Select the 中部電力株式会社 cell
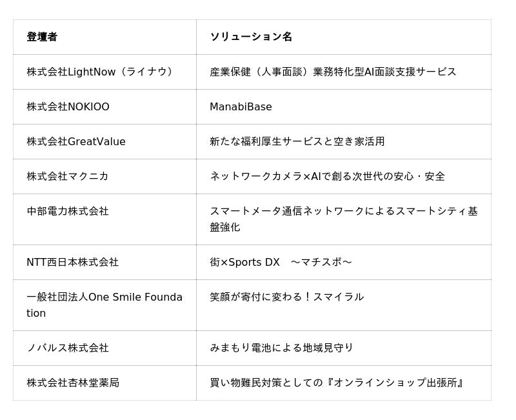This screenshot has height=420, width=516. pyautogui.click(x=68, y=211)
